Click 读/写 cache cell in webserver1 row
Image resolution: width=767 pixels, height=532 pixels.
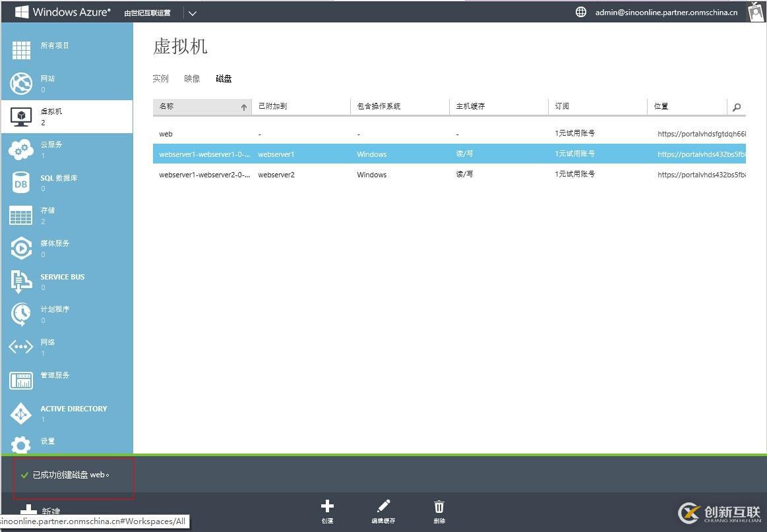point(465,154)
